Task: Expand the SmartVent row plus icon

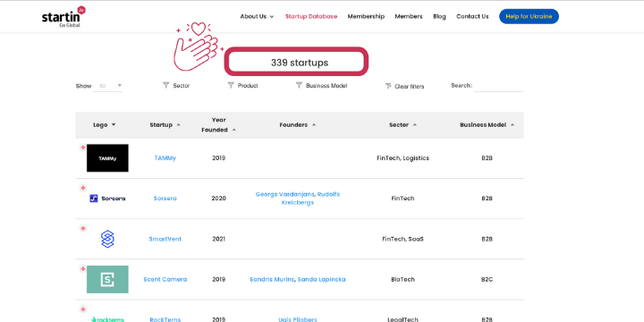Action: (x=83, y=228)
